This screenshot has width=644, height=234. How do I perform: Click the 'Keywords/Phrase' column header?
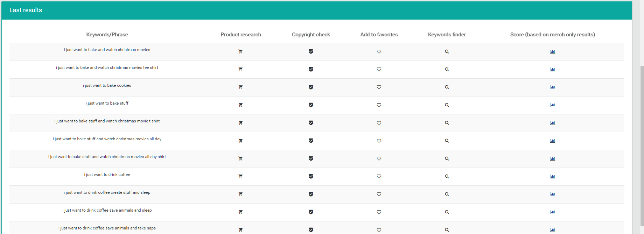point(107,35)
